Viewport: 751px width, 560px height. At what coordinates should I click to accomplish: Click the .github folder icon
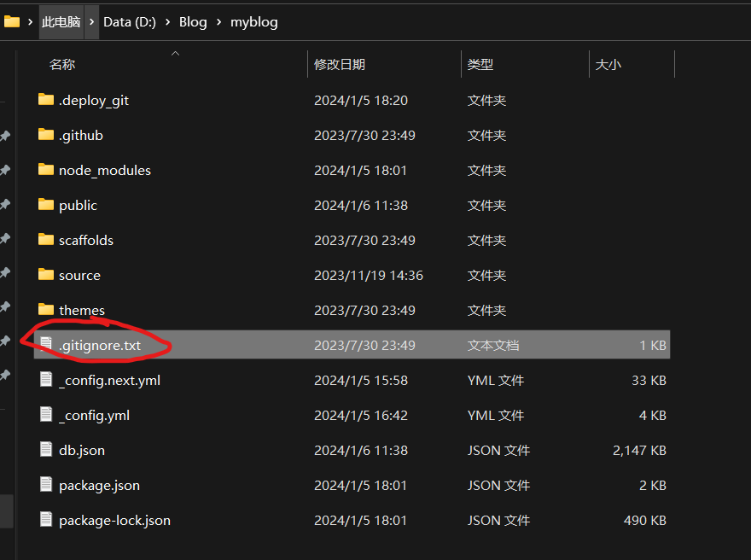tap(46, 135)
